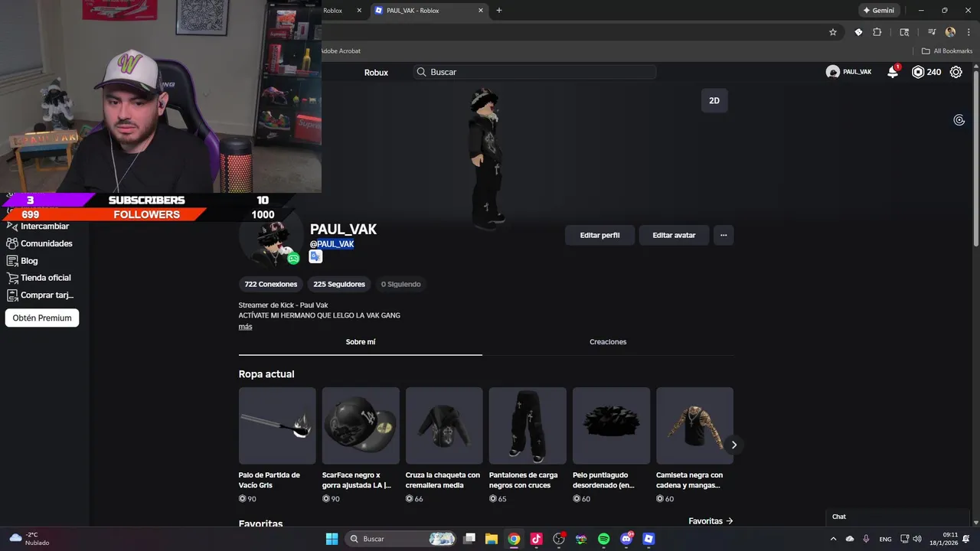Open File Explorer from the taskbar
Screen dimensions: 980x551
492,539
